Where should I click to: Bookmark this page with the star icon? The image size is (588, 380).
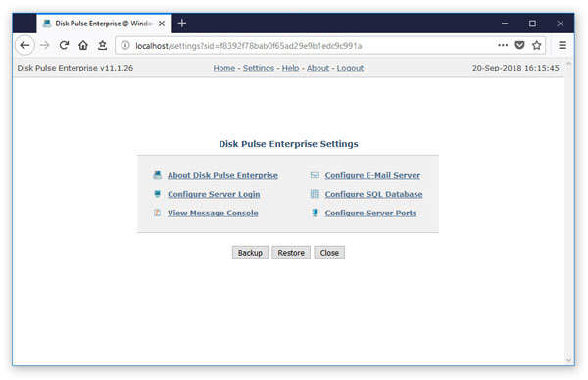coord(537,45)
